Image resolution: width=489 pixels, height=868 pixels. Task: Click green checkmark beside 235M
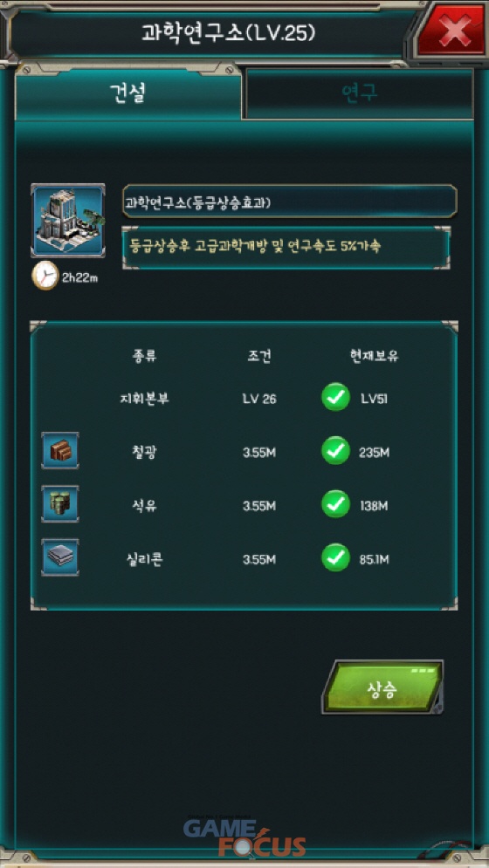[x=336, y=451]
